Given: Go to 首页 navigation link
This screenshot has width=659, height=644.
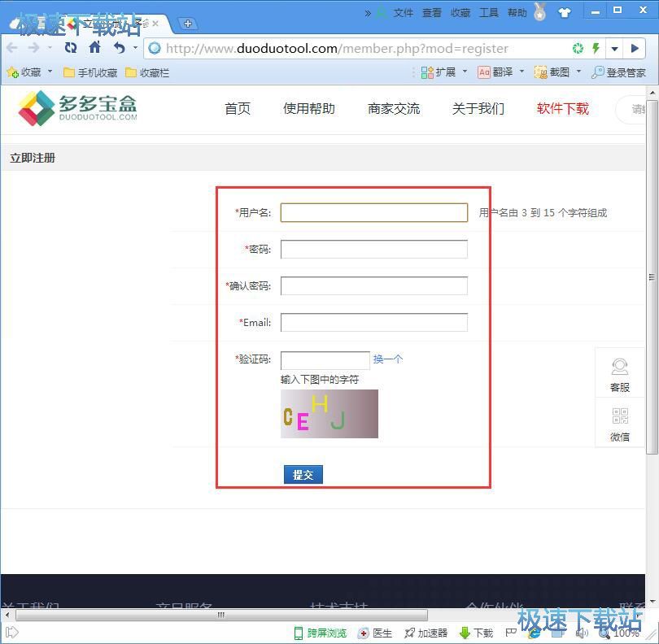Looking at the screenshot, I should point(238,109).
